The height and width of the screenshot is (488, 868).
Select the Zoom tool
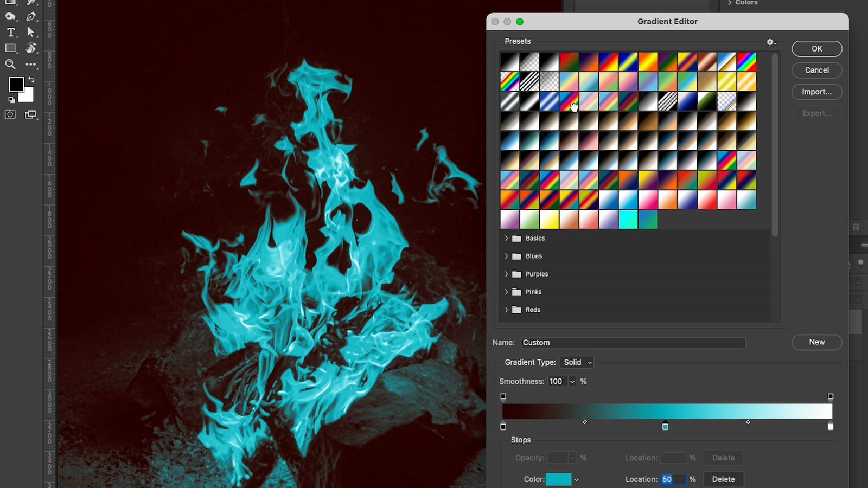pos(10,65)
